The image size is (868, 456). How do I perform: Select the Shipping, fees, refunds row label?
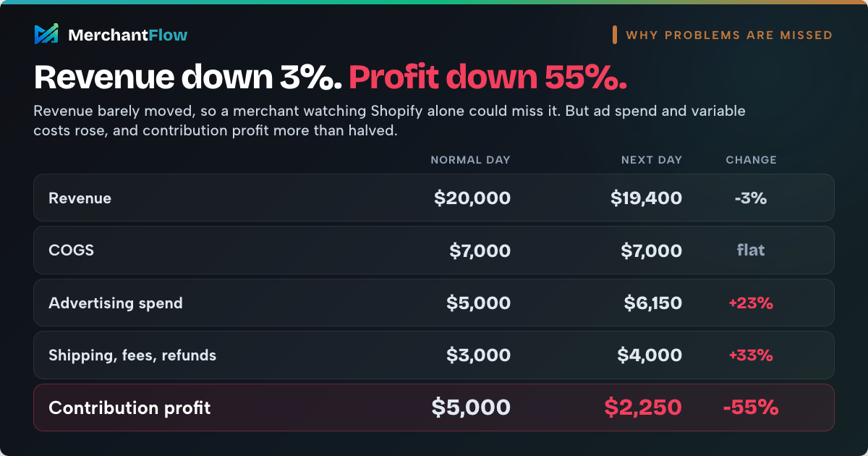(132, 355)
